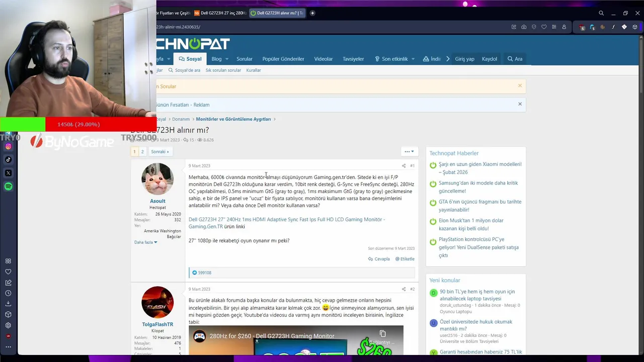Viewport: 644px width, 362px height.
Task: Open Monitörler ve Görüntüleme Aygıtları breadcrumb
Action: coord(233,119)
